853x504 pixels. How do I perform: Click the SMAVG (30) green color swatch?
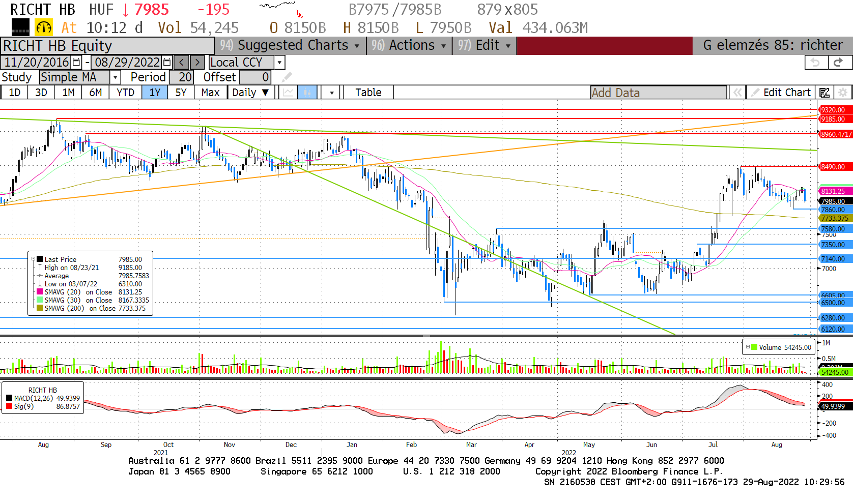click(40, 300)
